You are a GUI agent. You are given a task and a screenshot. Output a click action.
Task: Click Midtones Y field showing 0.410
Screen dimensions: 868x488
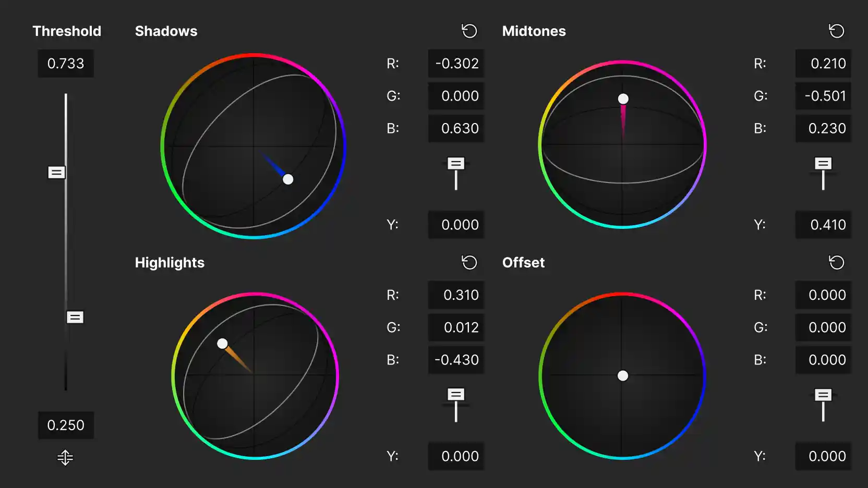[823, 225]
